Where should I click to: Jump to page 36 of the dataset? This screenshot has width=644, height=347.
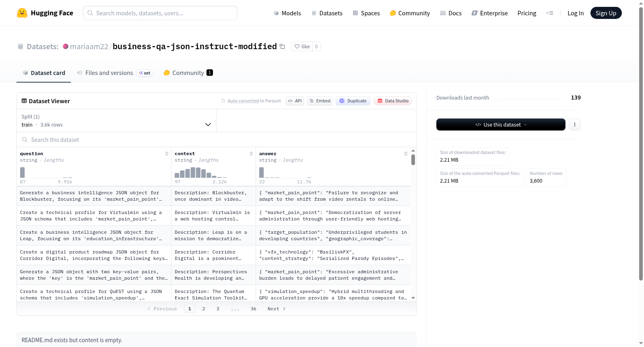(x=254, y=309)
